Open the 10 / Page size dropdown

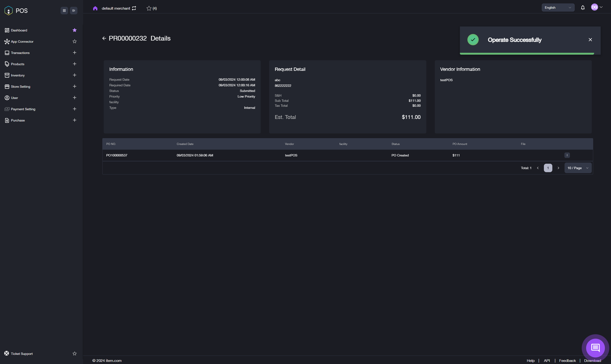pos(578,168)
